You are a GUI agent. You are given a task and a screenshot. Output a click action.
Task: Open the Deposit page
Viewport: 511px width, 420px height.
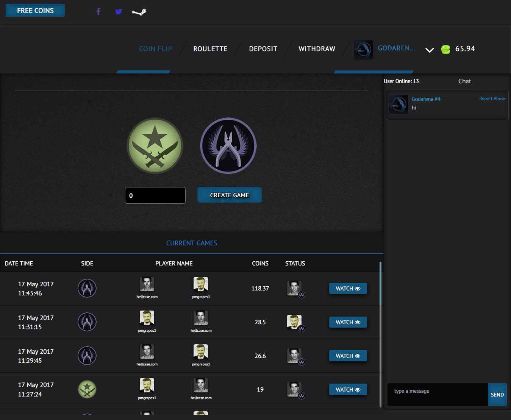point(263,49)
